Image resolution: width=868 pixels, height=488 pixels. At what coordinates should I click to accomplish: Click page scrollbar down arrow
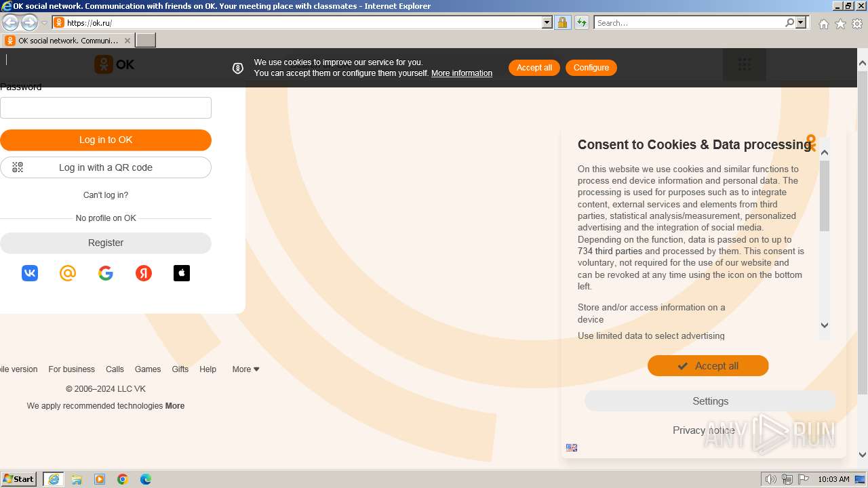point(863,455)
